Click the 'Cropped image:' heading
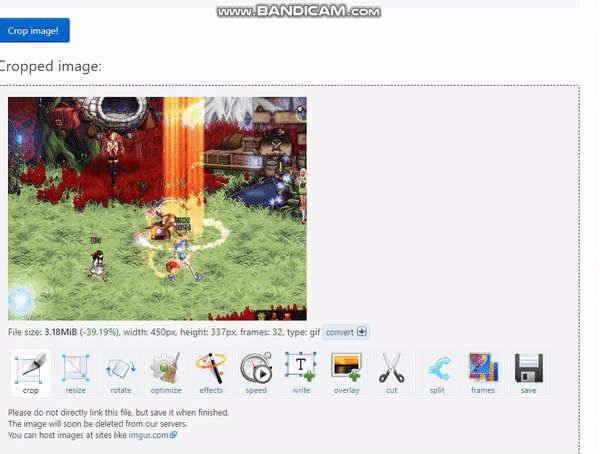Screen dimensions: 600x454 [50, 67]
